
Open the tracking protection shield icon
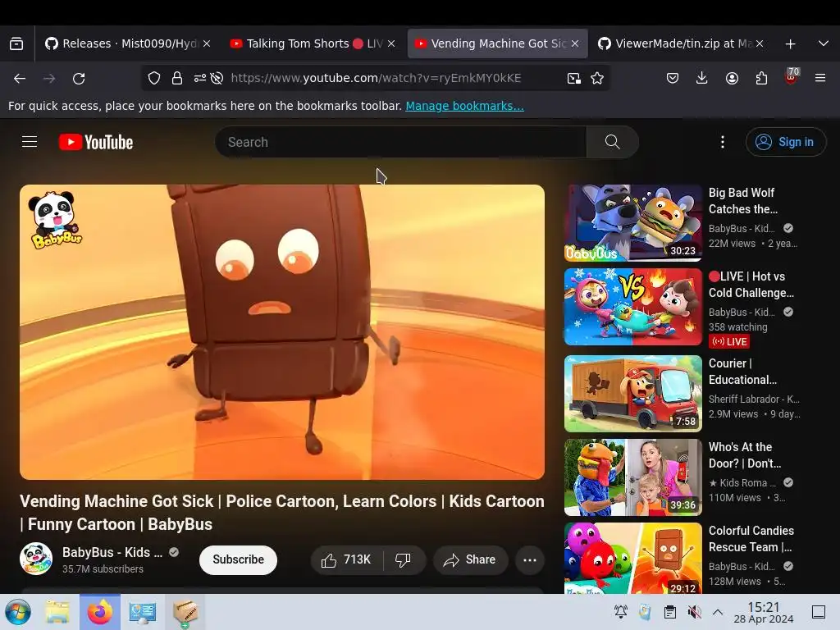pyautogui.click(x=154, y=78)
